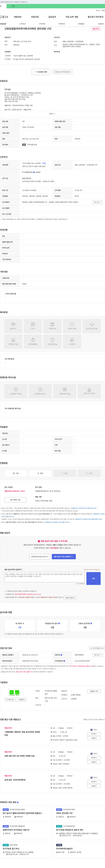The height and width of the screenshot is (868, 105).
Task: Click the 통근버스 welfare icon
Action: [13, 326]
